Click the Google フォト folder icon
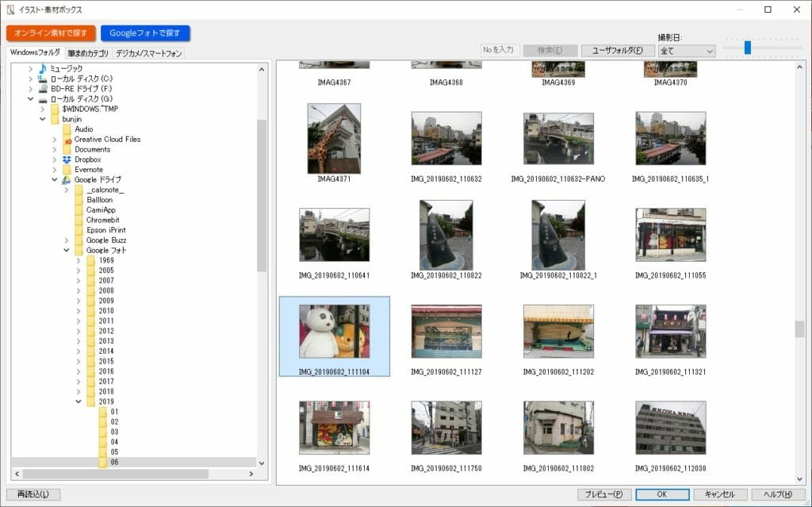The width and height of the screenshot is (812, 507). (79, 251)
